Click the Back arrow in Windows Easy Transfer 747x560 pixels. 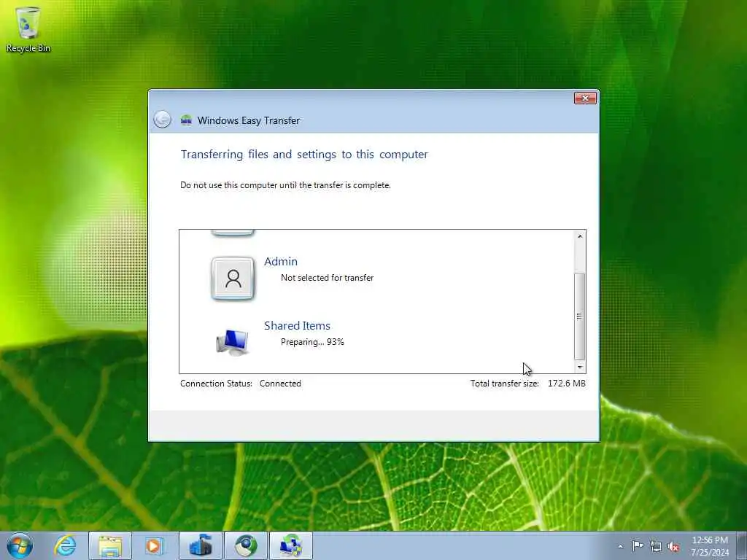163,119
